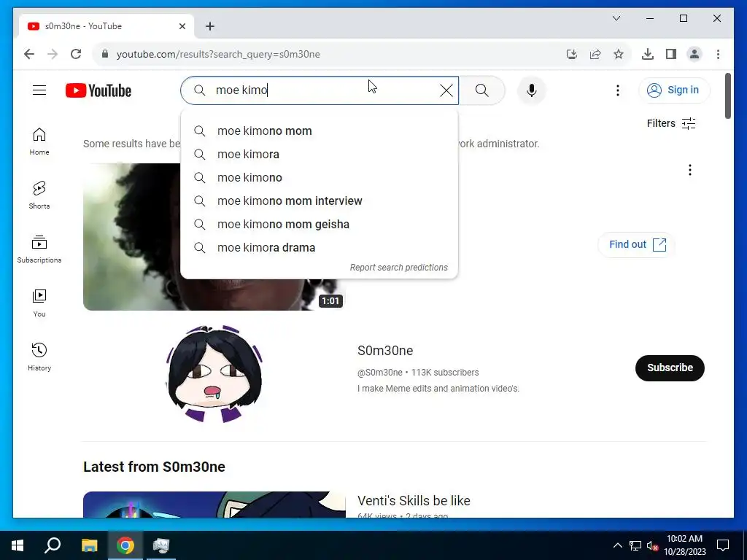The width and height of the screenshot is (747, 560).
Task: Open the YouTube hamburger guide menu
Action: tap(39, 90)
